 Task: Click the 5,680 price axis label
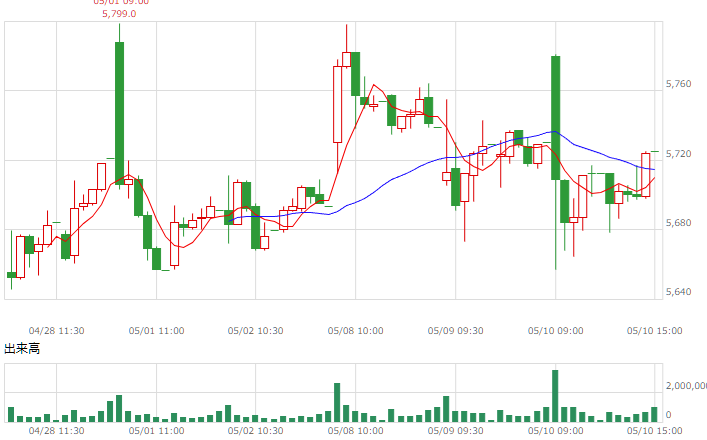pyautogui.click(x=678, y=223)
